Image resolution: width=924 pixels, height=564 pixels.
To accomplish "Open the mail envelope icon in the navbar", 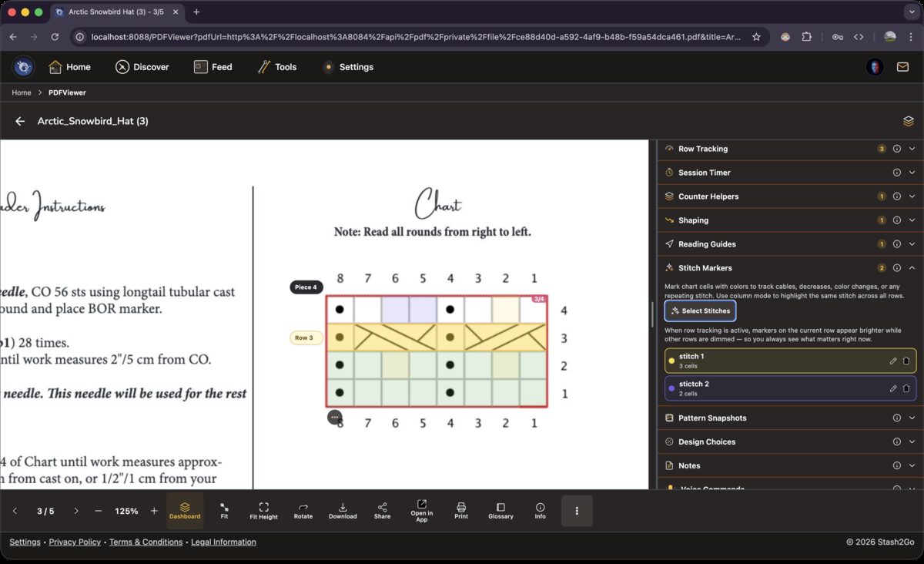I will 902,67.
